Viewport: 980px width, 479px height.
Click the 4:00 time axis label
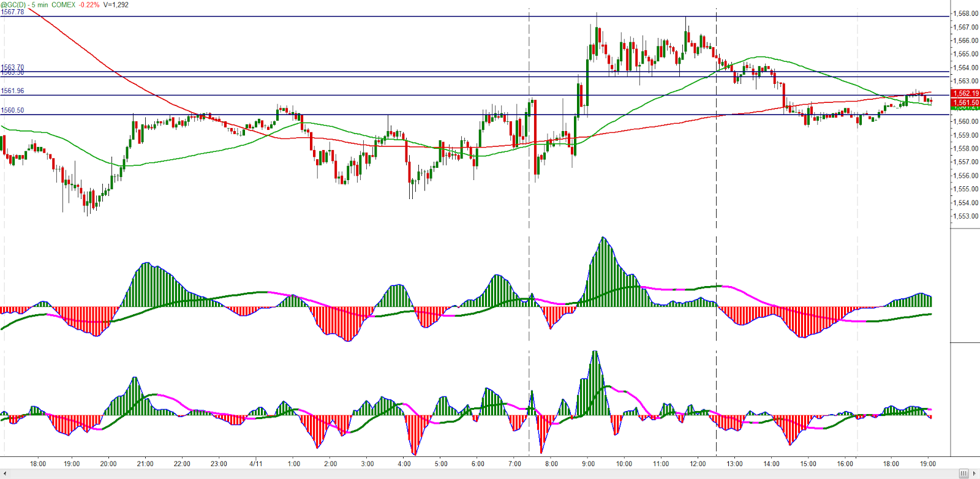point(404,464)
